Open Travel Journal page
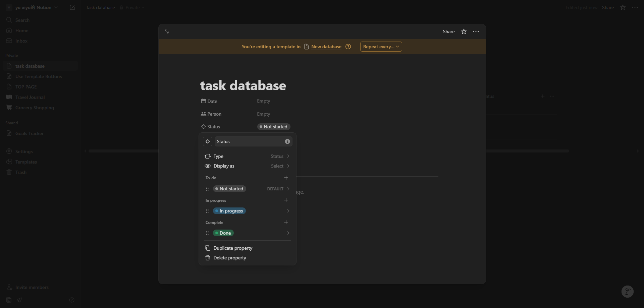The image size is (644, 308). 40,97
